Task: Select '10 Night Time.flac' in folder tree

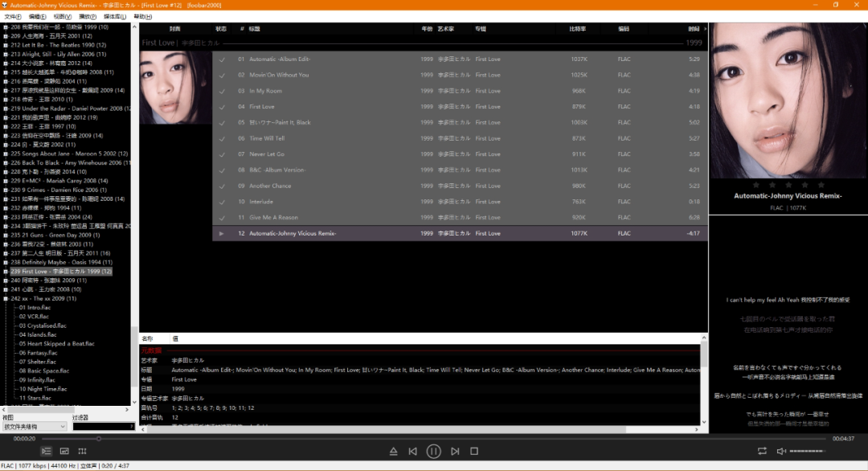Action: [43, 389]
